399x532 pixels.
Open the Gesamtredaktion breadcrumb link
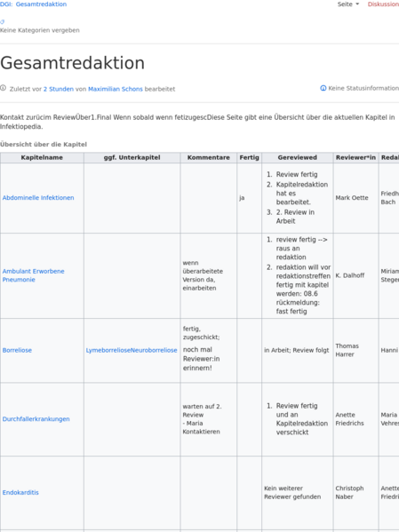click(x=41, y=4)
